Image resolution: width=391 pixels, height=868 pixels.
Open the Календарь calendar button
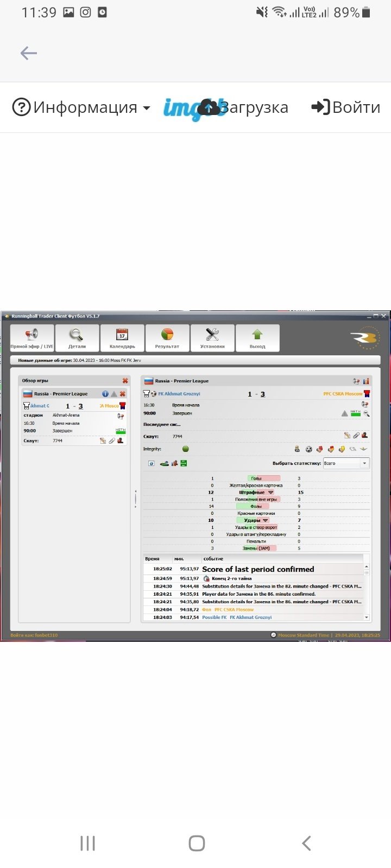point(122,338)
